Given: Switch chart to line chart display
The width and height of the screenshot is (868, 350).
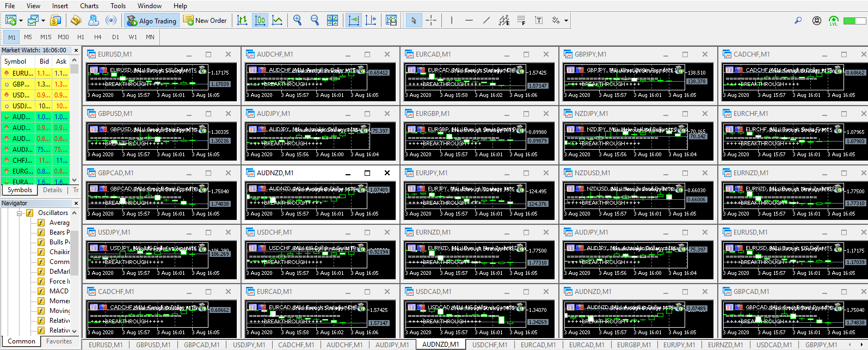Looking at the screenshot, I should (278, 21).
